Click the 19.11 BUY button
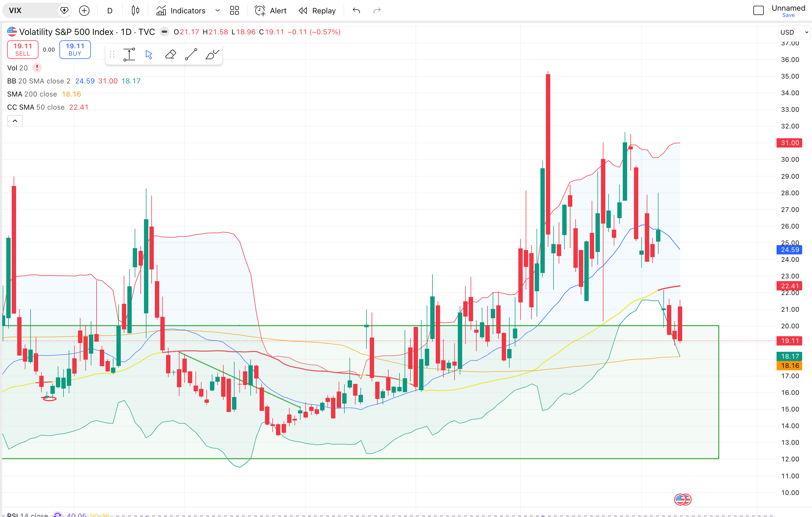 point(75,50)
